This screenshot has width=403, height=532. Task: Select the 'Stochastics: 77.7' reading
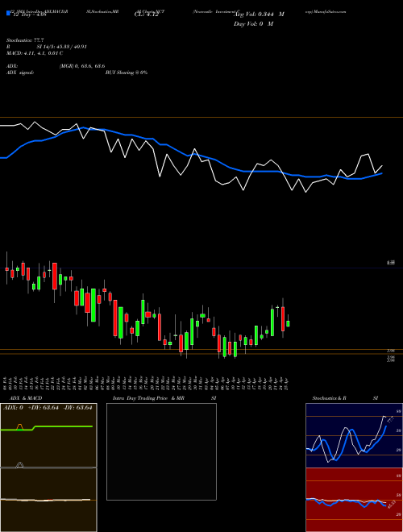[x=25, y=40]
